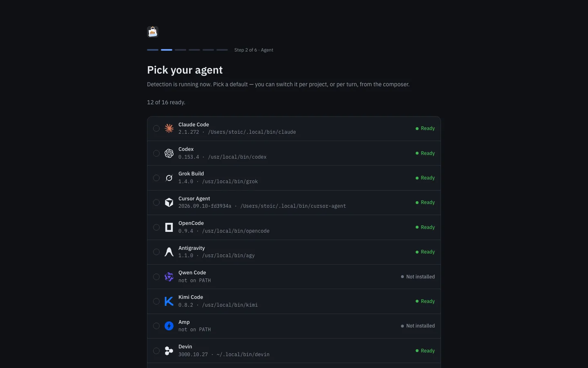Click the Codex knot logo icon
The height and width of the screenshot is (368, 588).
point(169,153)
